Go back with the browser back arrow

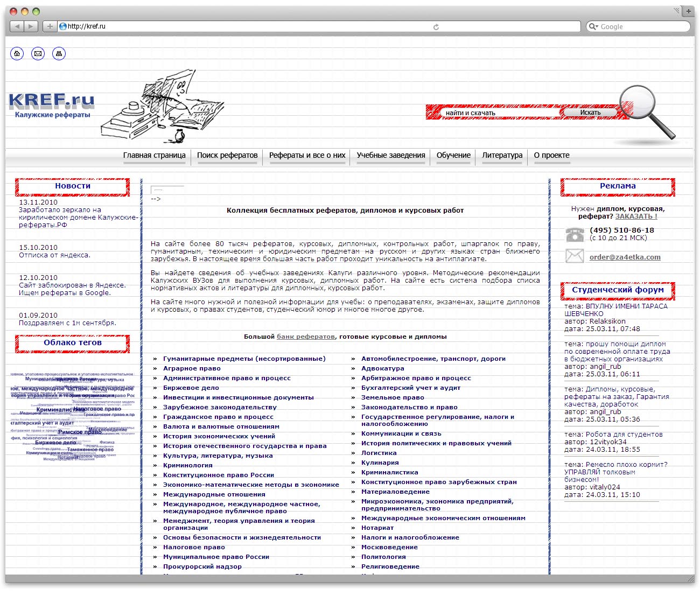17,26
